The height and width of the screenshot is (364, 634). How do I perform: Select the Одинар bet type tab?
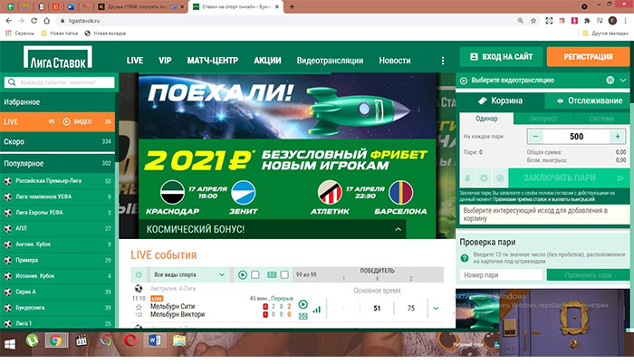tap(486, 119)
